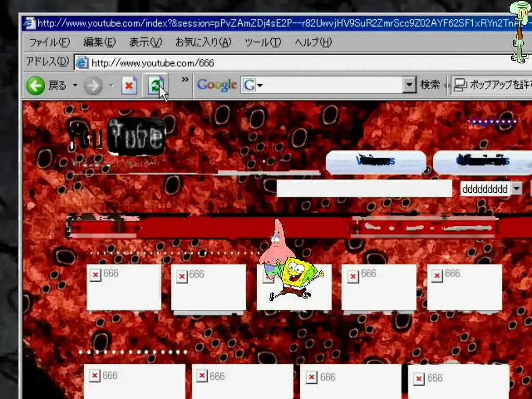Click the 検索 search button

tap(430, 85)
